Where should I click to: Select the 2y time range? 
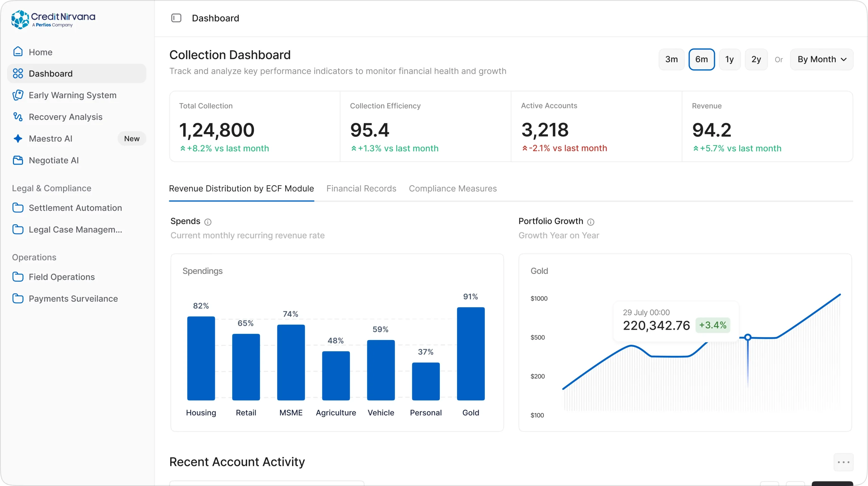coord(756,59)
